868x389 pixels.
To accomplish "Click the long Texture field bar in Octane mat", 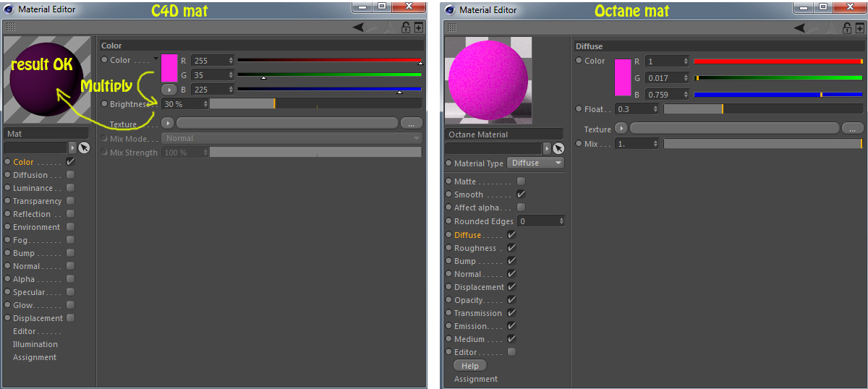I will tap(735, 128).
